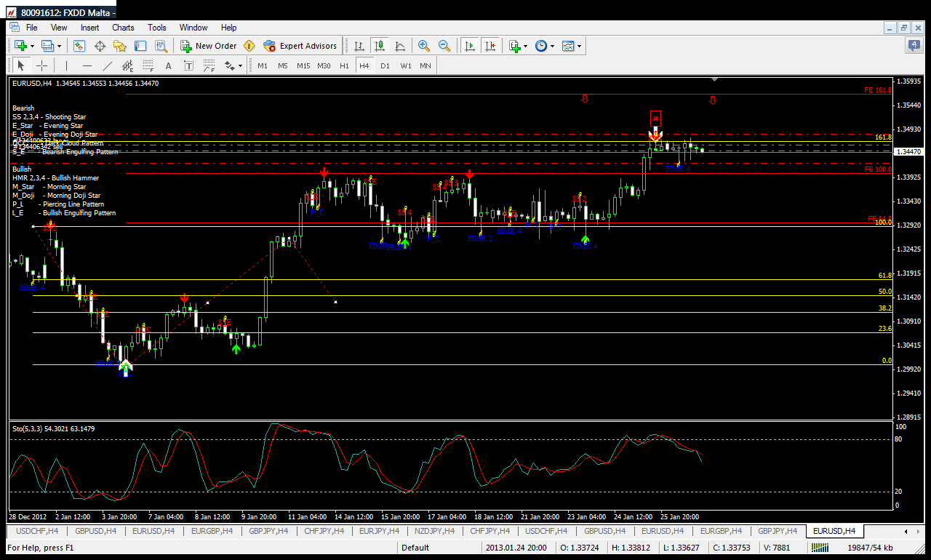Viewport: 931px width, 560px height.
Task: Expand the Indicators dropdown arrow
Action: click(526, 46)
